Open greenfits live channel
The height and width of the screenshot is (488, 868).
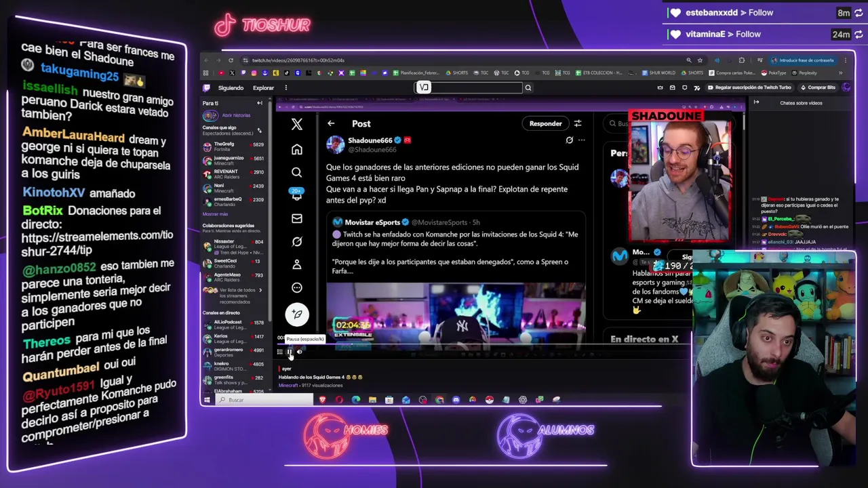coord(234,380)
